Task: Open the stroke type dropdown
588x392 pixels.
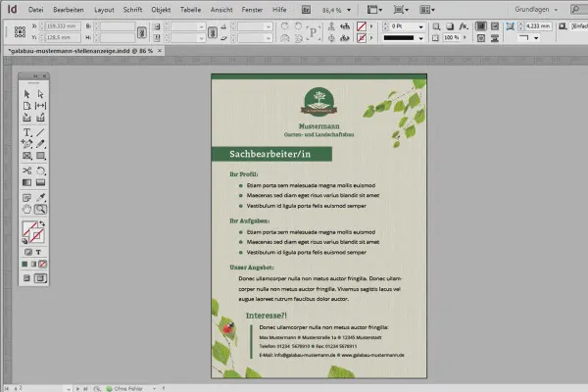Action: point(420,38)
